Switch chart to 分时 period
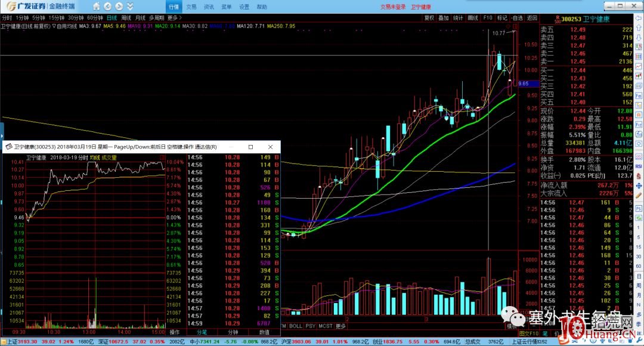644x346 pixels. [7, 18]
